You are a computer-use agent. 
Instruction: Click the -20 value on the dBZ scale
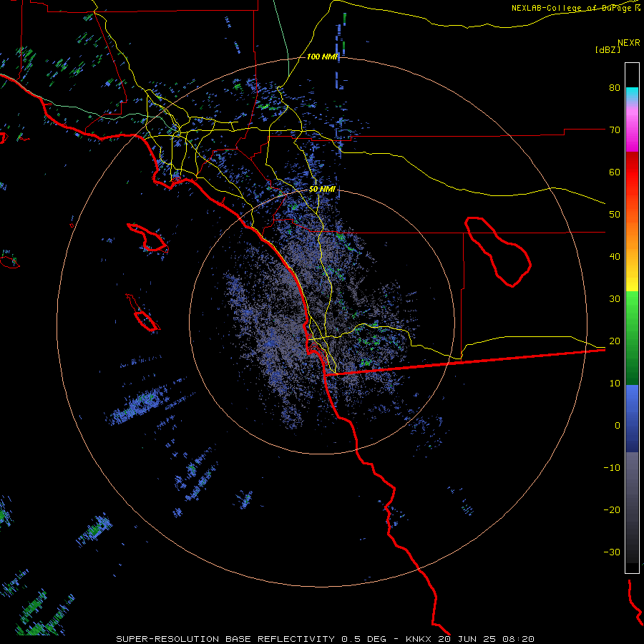[612, 509]
